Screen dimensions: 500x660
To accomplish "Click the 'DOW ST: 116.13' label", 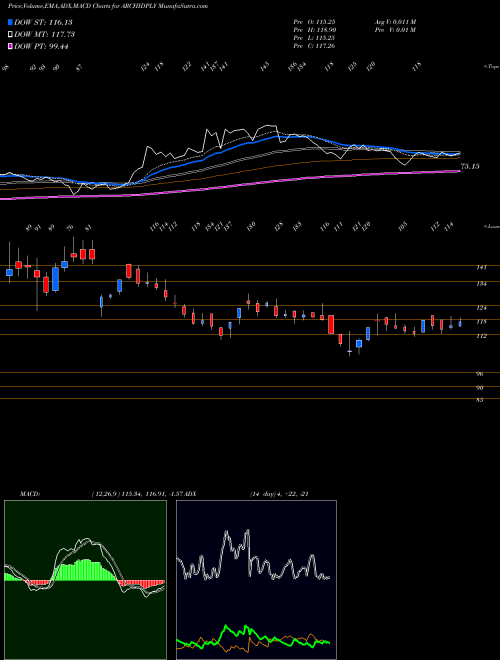I will [43, 22].
